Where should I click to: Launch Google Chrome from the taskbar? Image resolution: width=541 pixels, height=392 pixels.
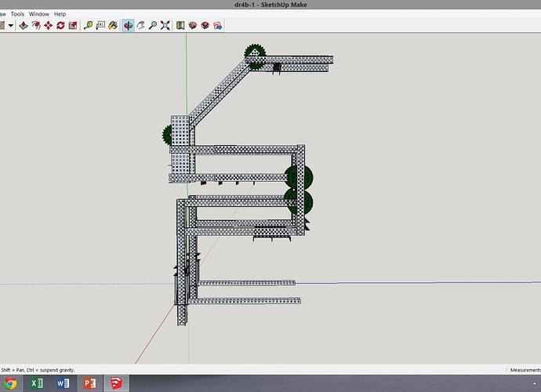click(x=10, y=383)
